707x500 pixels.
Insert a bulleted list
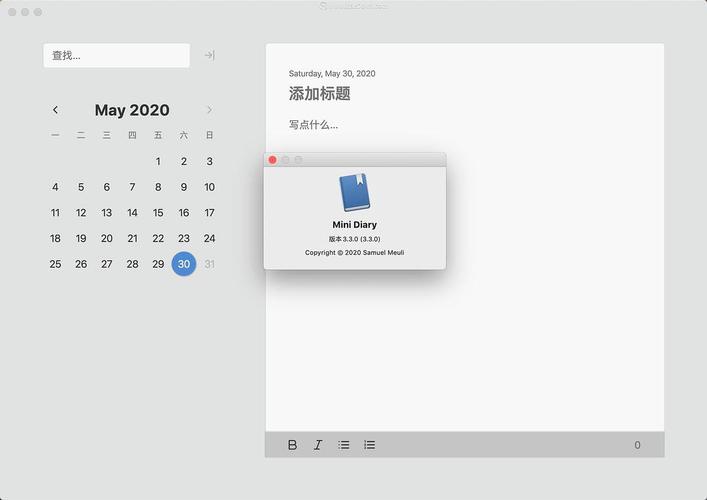point(344,445)
